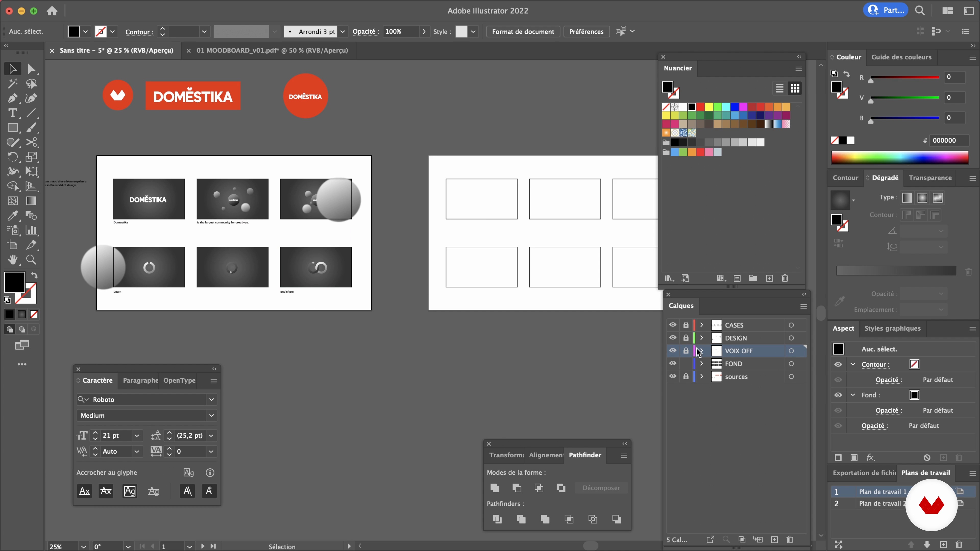Select the Scale tool
This screenshot has height=551, width=980.
pyautogui.click(x=32, y=157)
